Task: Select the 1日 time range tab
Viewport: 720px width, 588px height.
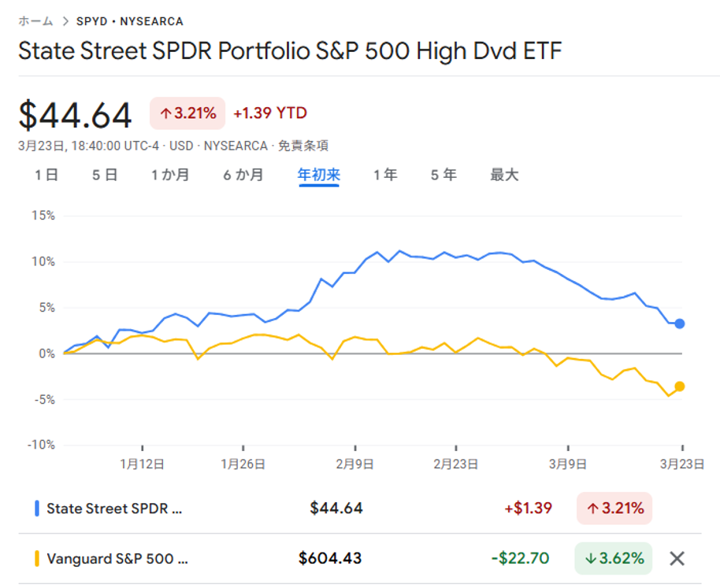Action: coord(46,175)
